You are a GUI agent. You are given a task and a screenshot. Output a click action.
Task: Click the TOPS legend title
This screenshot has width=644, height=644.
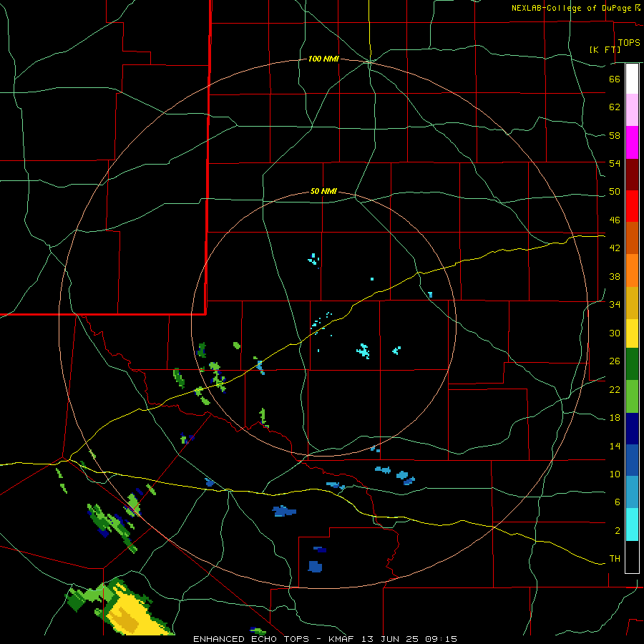(629, 42)
